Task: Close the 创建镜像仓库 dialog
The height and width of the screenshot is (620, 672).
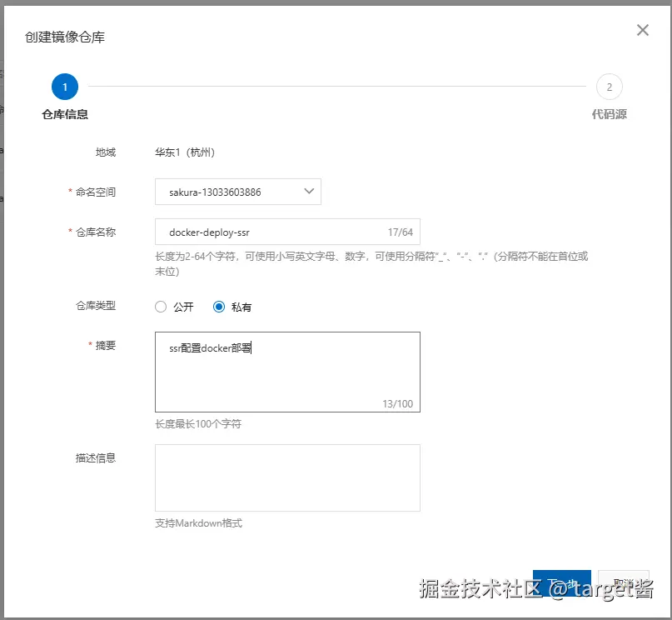Action: point(642,30)
